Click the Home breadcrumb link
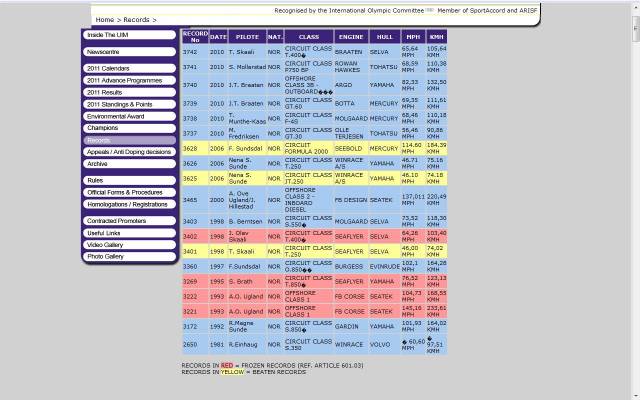The height and width of the screenshot is (400, 640). (x=104, y=20)
